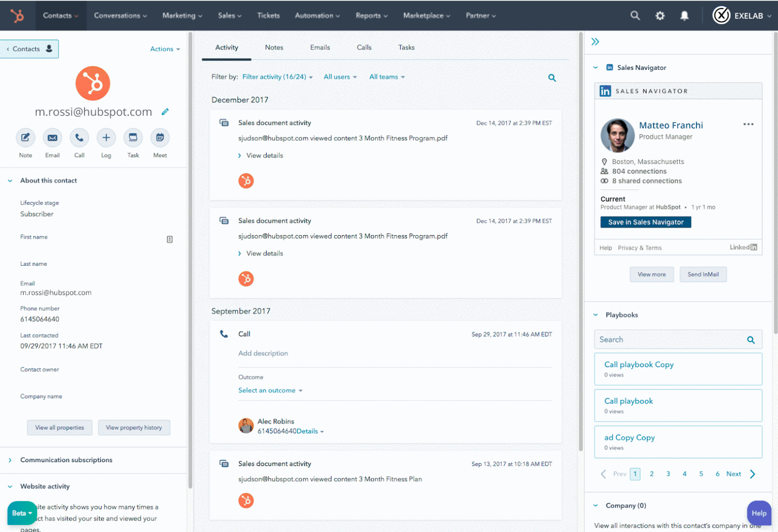This screenshot has height=532, width=778.
Task: Click the playbooks search magnifier icon
Action: coord(751,340)
